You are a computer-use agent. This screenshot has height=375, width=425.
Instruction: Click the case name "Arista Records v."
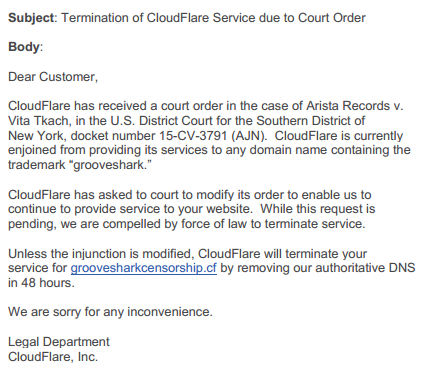pos(355,106)
